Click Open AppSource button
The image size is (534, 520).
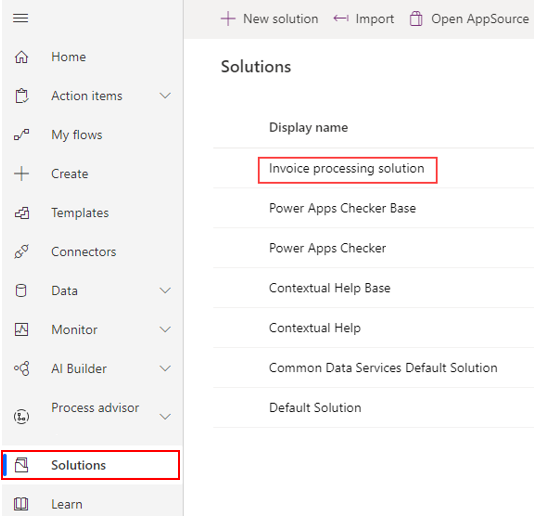pyautogui.click(x=469, y=19)
